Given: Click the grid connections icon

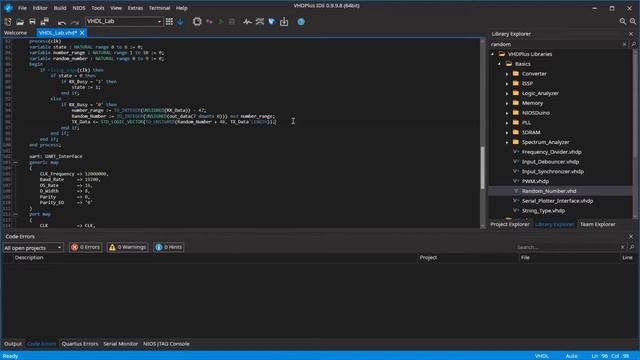Looking at the screenshot, I should 169,22.
